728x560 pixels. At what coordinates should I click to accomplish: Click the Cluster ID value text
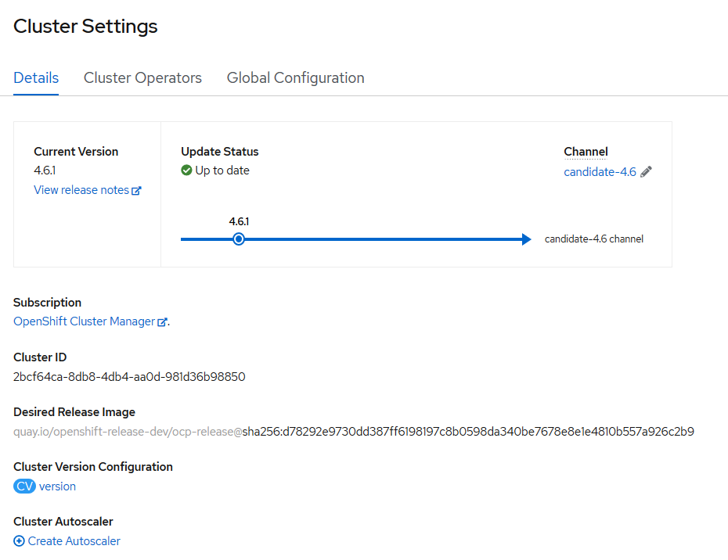[x=129, y=377]
